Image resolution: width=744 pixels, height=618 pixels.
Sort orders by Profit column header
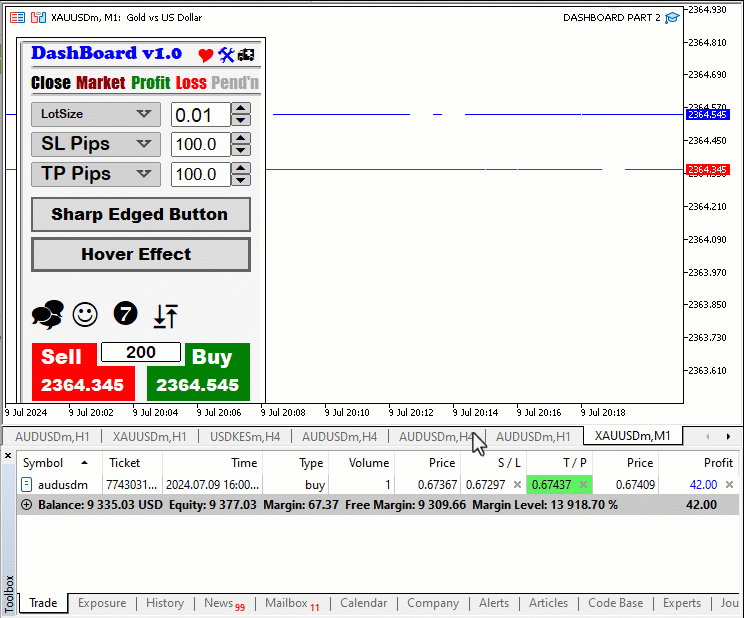pyautogui.click(x=699, y=463)
